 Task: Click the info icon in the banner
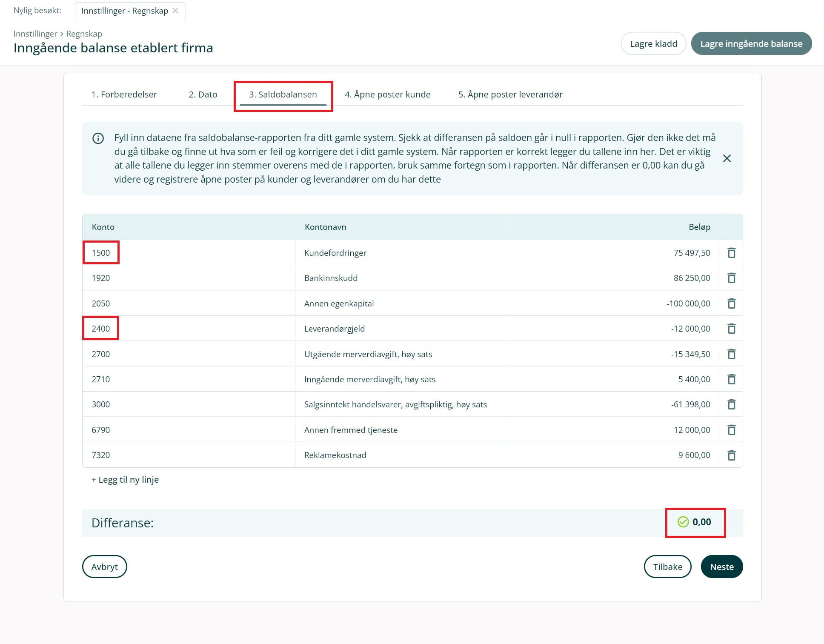[98, 138]
